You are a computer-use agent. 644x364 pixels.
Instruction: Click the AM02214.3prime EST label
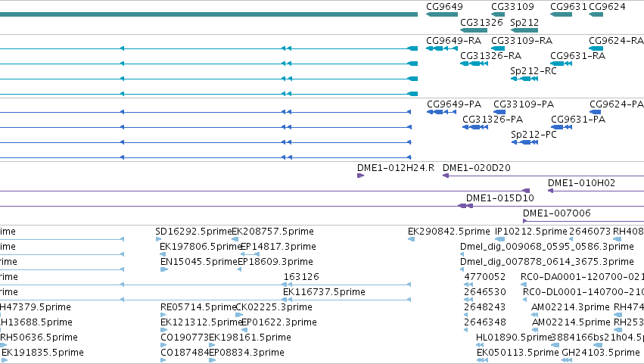click(571, 308)
